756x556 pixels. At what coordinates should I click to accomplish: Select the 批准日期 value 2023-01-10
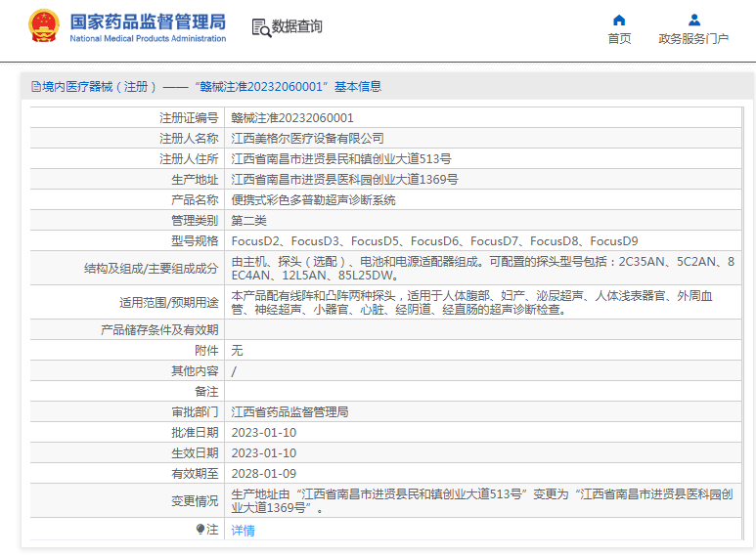pyautogui.click(x=263, y=432)
